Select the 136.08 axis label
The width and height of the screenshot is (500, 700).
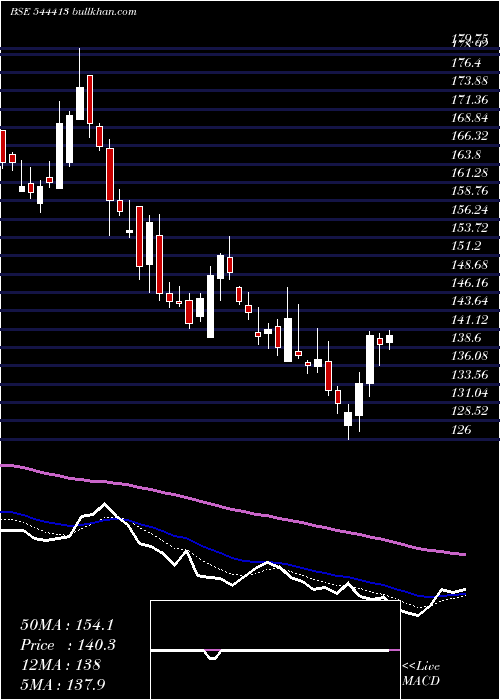point(470,356)
